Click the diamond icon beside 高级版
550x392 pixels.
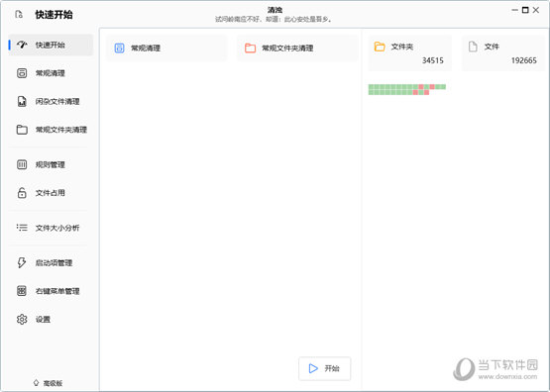(x=36, y=382)
